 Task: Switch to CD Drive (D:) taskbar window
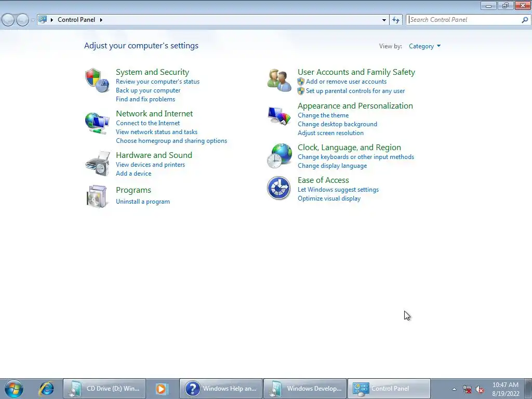104,389
